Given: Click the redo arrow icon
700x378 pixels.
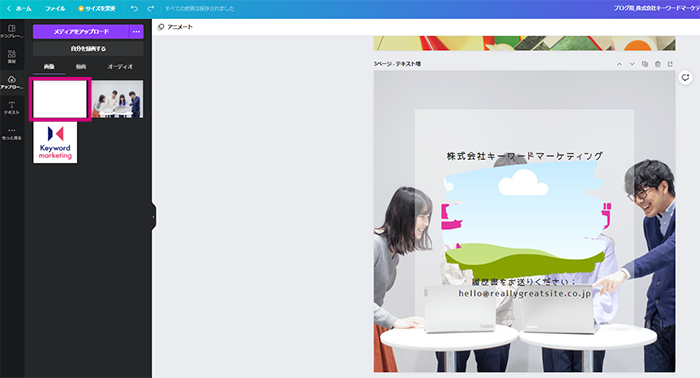Looking at the screenshot, I should click(x=151, y=8).
